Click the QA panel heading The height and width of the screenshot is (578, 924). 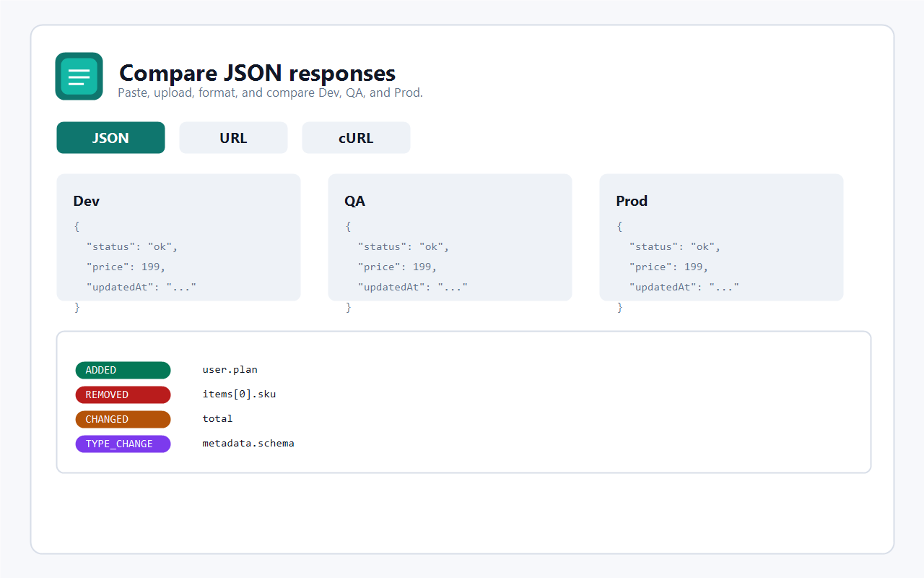click(355, 201)
